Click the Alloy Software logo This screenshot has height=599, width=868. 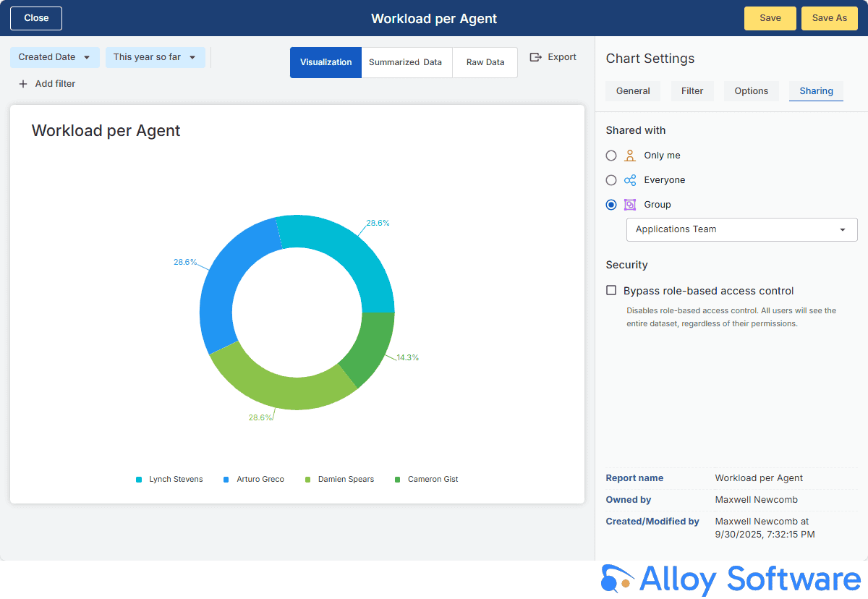click(x=731, y=579)
